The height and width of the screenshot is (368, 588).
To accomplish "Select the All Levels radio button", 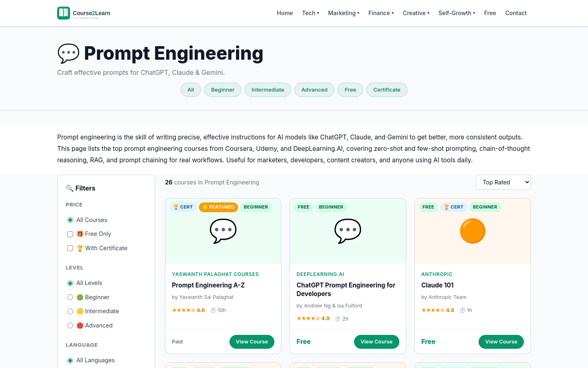I will point(70,283).
